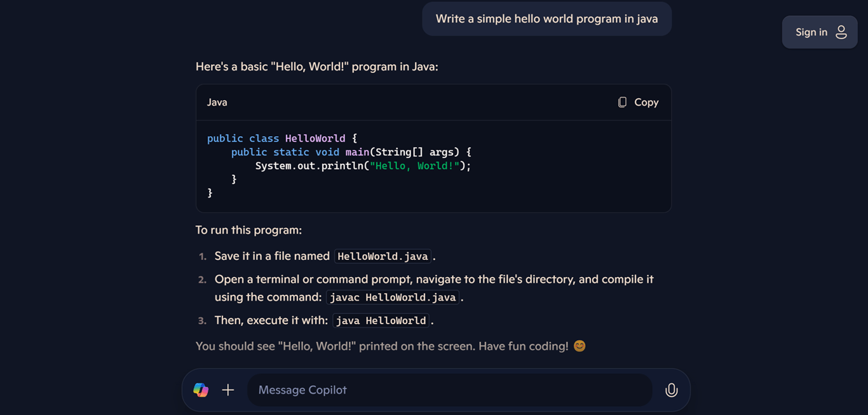Click the Java language label in code header
The width and height of the screenshot is (868, 415).
[217, 102]
